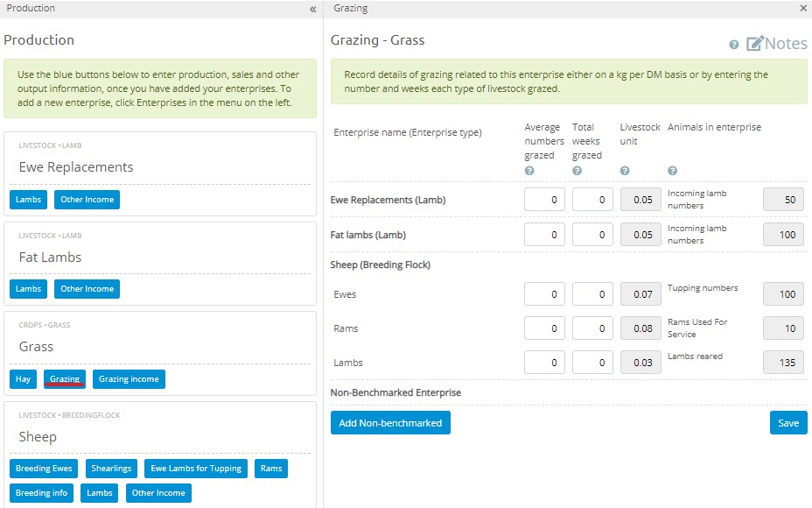Image resolution: width=812 pixels, height=508 pixels.
Task: Open Hay section under Grass
Action: pyautogui.click(x=24, y=379)
